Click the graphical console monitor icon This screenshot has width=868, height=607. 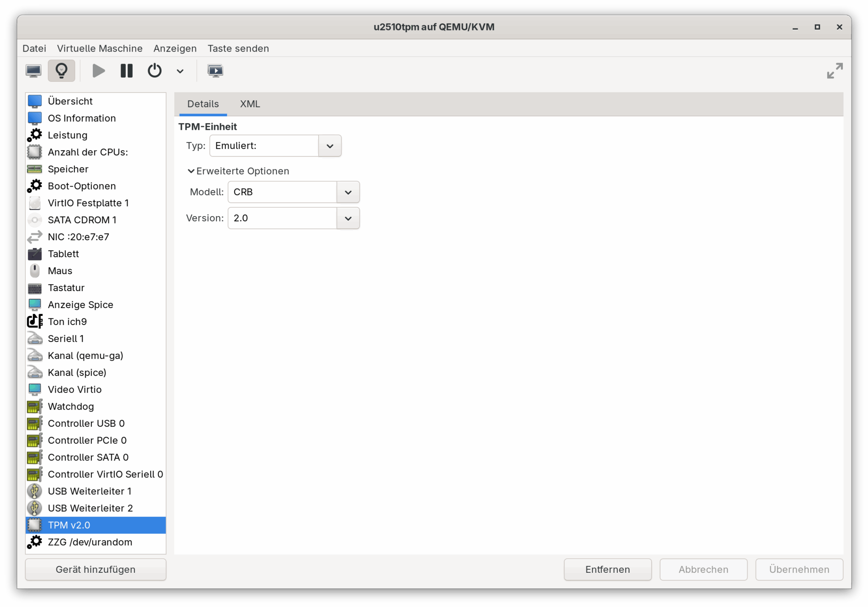click(34, 71)
